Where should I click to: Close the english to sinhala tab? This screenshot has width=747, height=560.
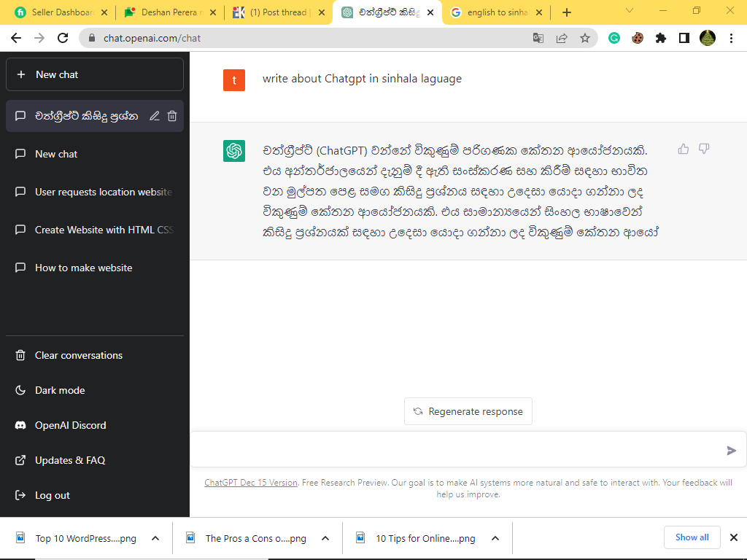[539, 12]
